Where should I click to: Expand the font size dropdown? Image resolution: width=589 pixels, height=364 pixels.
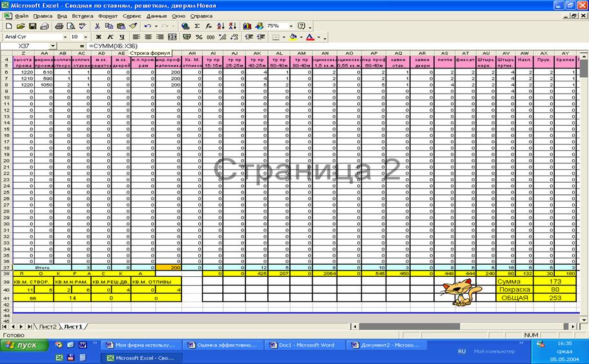pos(87,37)
